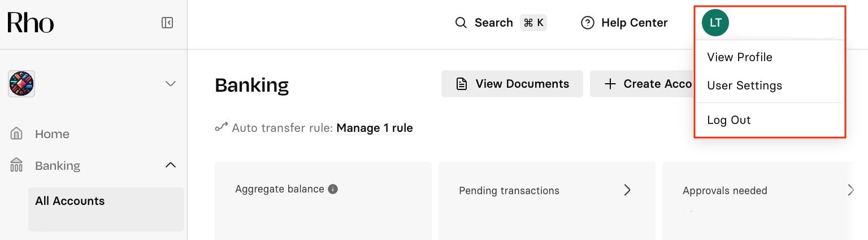Collapse the sidebar with the panel icon
The height and width of the screenshot is (240, 868).
(167, 23)
